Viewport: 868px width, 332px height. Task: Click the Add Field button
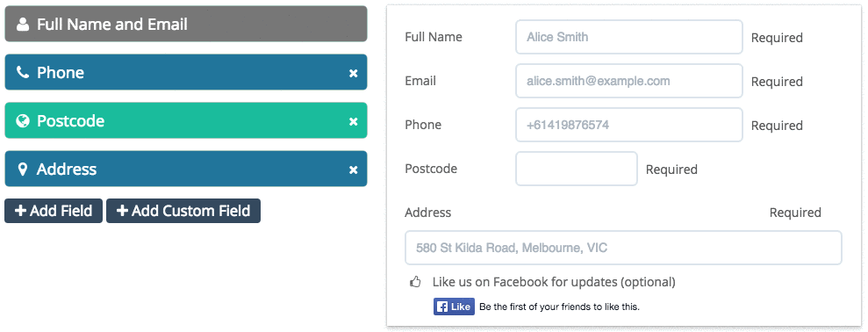54,211
